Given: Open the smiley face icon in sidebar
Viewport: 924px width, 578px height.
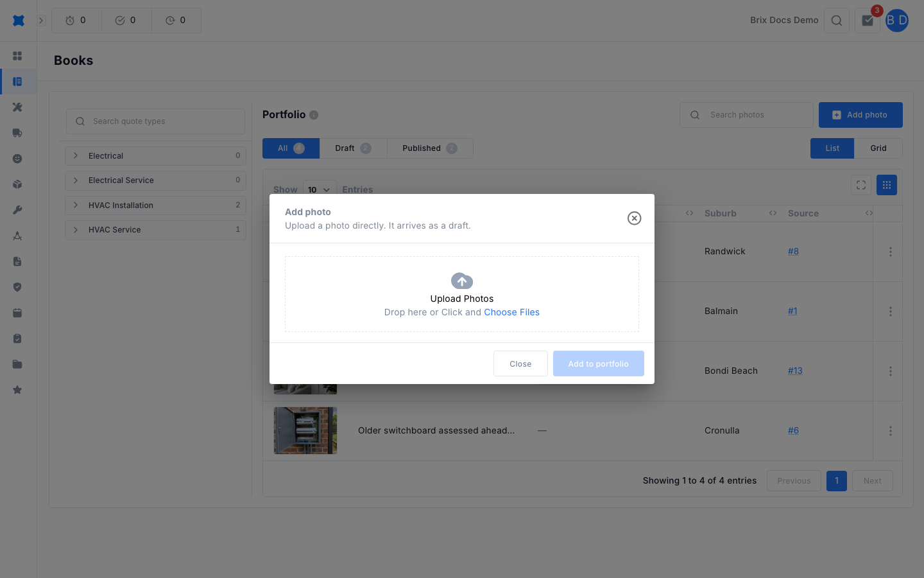Looking at the screenshot, I should click(x=17, y=159).
